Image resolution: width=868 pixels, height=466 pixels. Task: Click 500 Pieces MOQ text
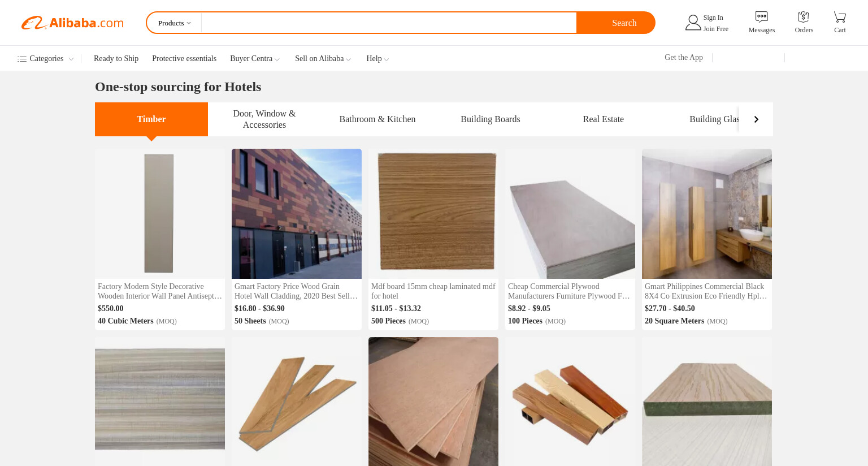click(x=400, y=321)
